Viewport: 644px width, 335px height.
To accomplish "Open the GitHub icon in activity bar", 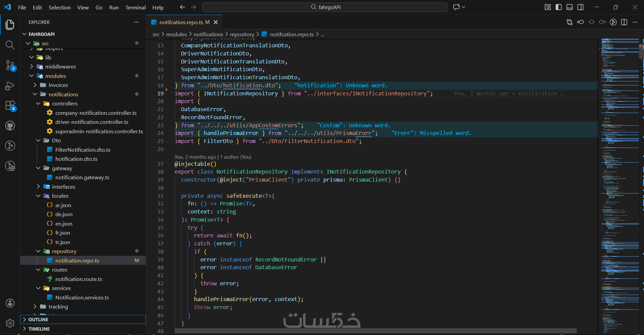I will [10, 126].
